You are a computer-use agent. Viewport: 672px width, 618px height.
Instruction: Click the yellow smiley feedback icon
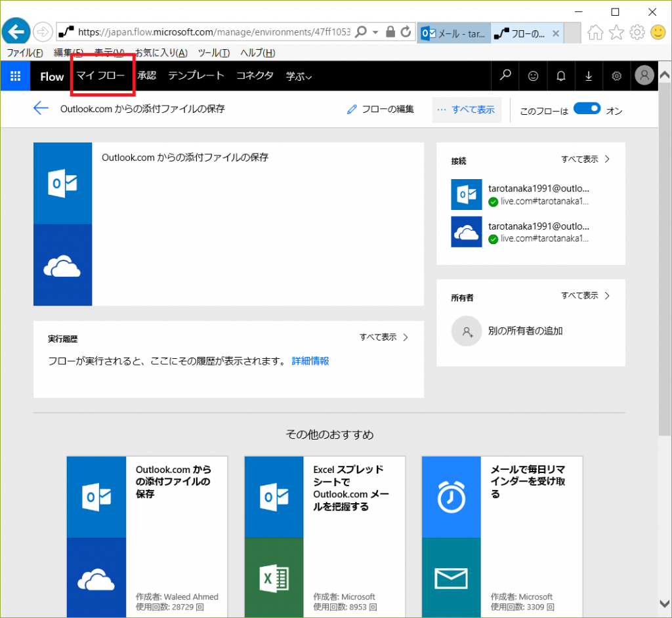coord(658,32)
